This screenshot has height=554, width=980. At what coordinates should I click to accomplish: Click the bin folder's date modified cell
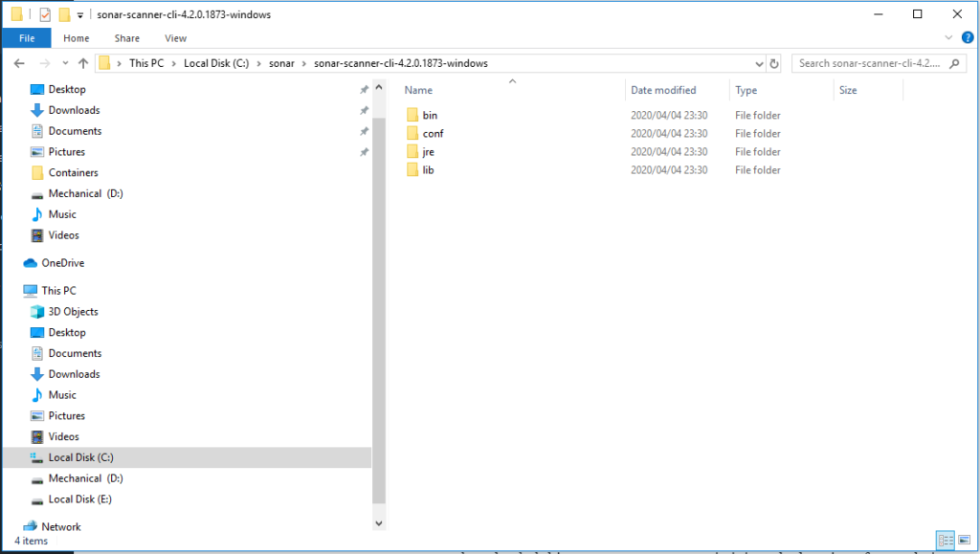click(669, 115)
